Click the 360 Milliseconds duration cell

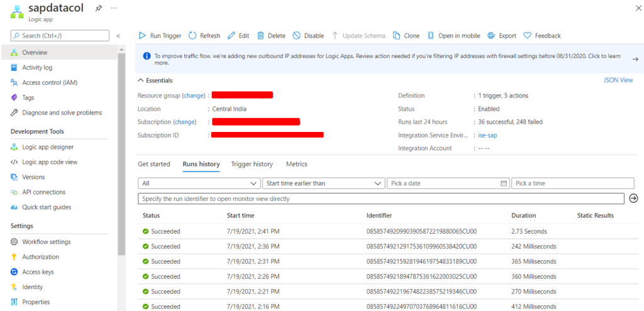tap(533, 276)
